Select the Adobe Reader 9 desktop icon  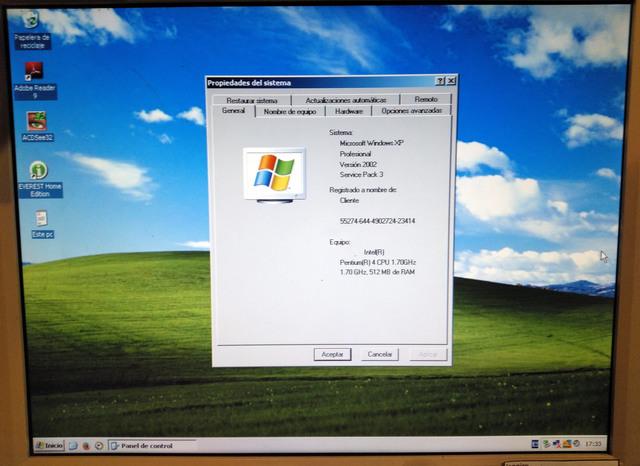click(x=35, y=80)
